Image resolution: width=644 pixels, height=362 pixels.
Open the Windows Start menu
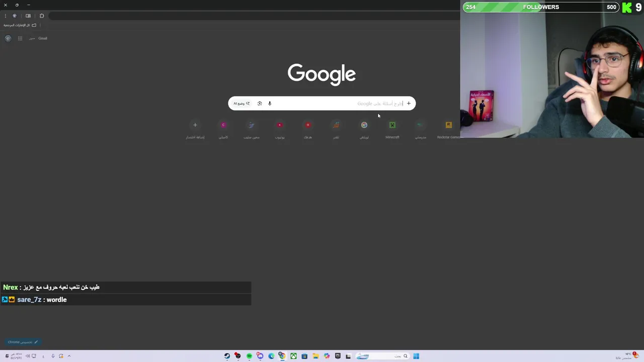click(416, 356)
